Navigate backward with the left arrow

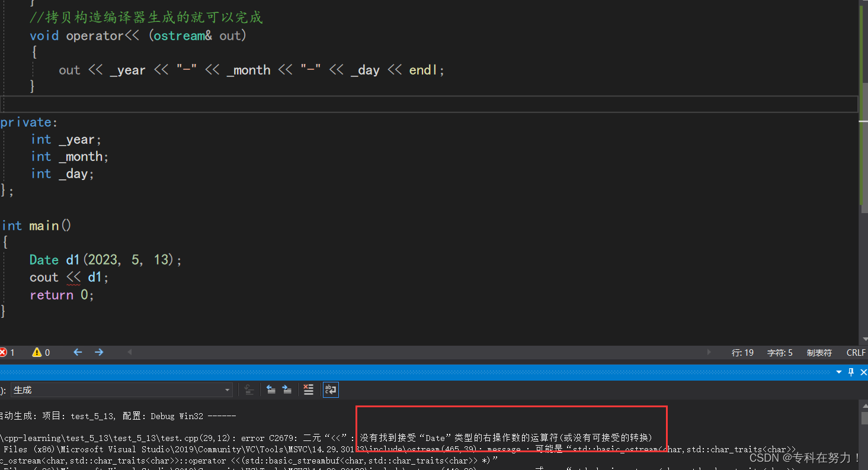[78, 352]
